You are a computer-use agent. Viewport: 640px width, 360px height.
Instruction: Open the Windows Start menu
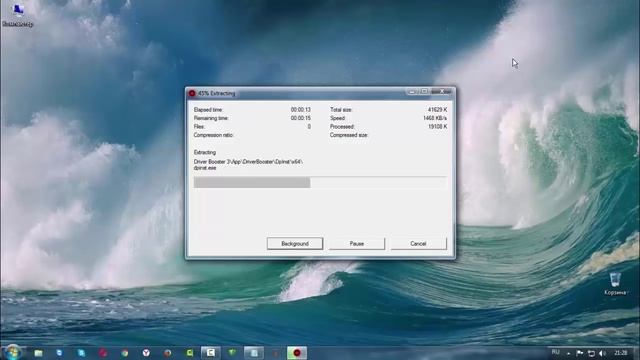click(13, 352)
